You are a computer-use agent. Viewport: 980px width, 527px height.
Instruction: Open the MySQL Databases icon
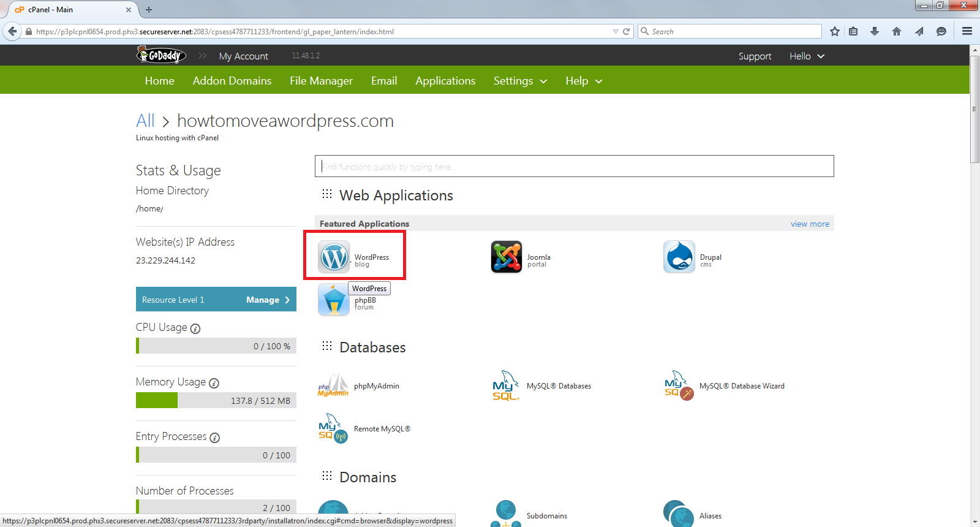pyautogui.click(x=506, y=386)
